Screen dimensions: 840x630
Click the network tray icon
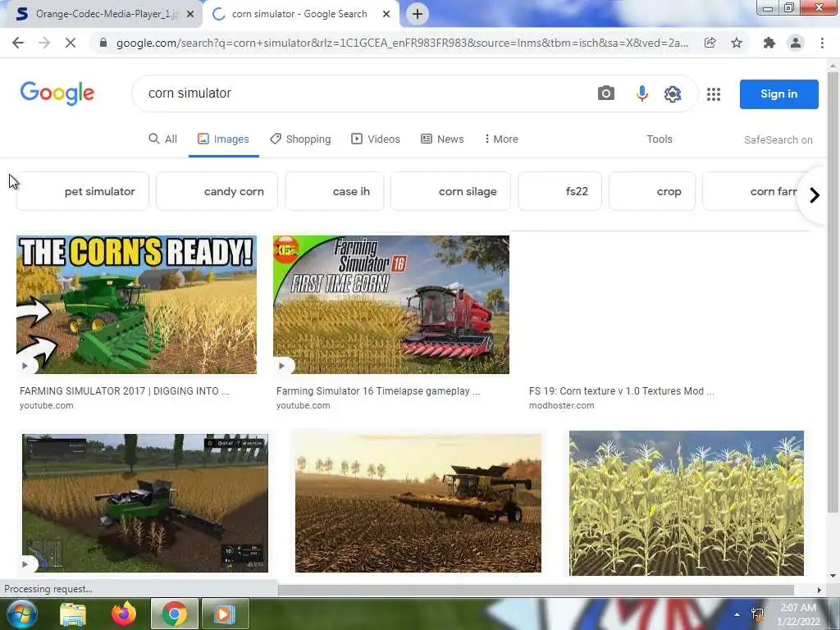(757, 614)
